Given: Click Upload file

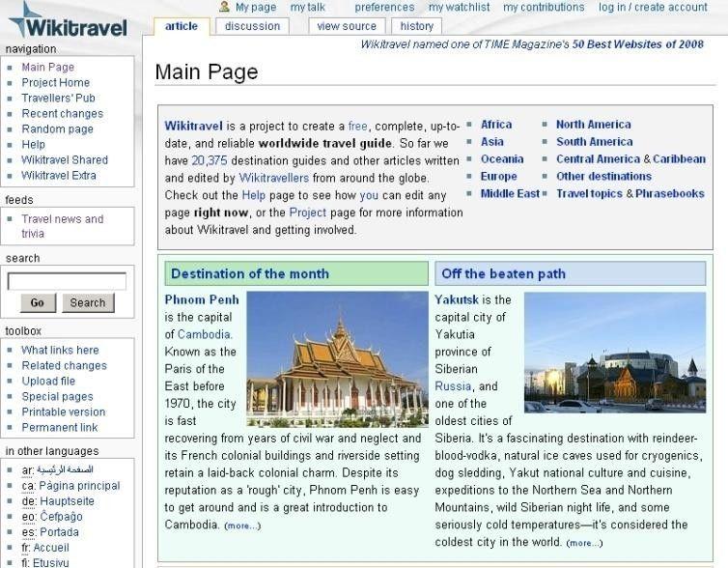Looking at the screenshot, I should (x=48, y=381).
